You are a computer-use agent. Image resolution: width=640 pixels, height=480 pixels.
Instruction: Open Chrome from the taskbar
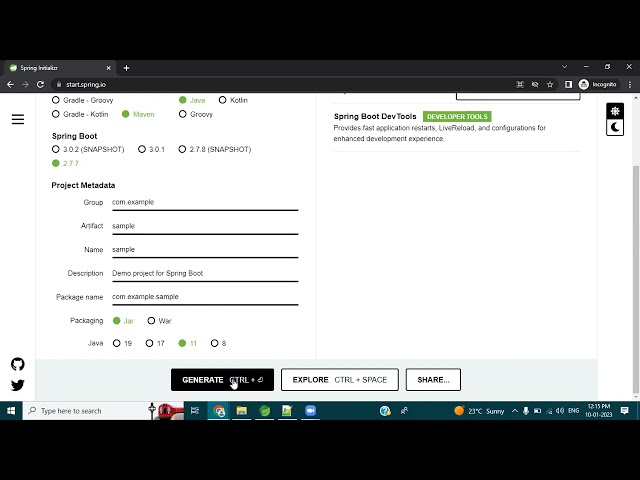tap(219, 411)
